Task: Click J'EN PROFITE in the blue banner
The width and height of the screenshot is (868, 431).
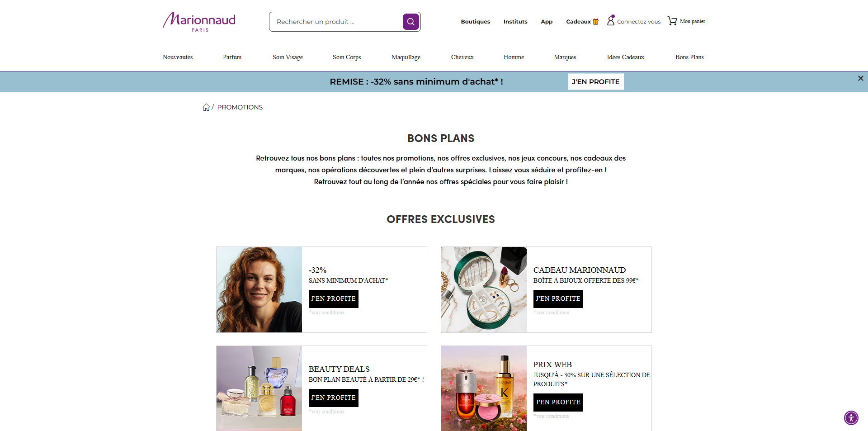Action: 596,82
